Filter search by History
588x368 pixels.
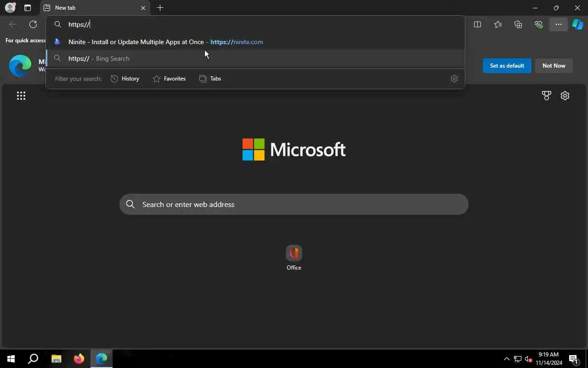coord(125,79)
